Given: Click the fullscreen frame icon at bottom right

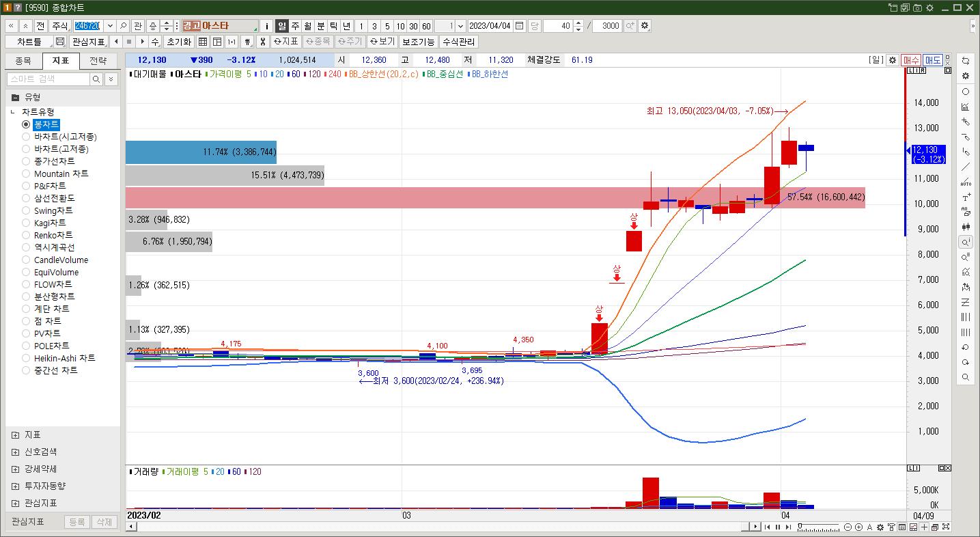Looking at the screenshot, I should point(946,527).
